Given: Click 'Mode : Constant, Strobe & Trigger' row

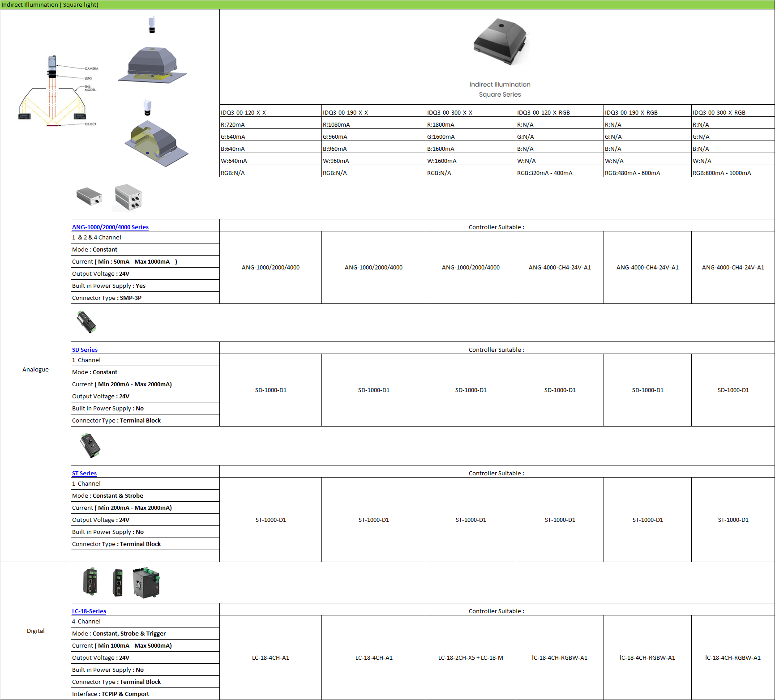Looking at the screenshot, I should click(146, 633).
